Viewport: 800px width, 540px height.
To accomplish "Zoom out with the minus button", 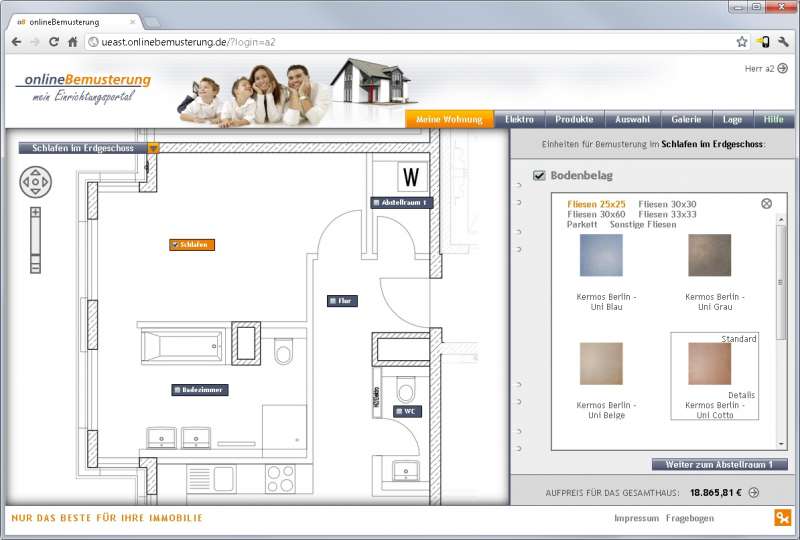I will (x=35, y=267).
